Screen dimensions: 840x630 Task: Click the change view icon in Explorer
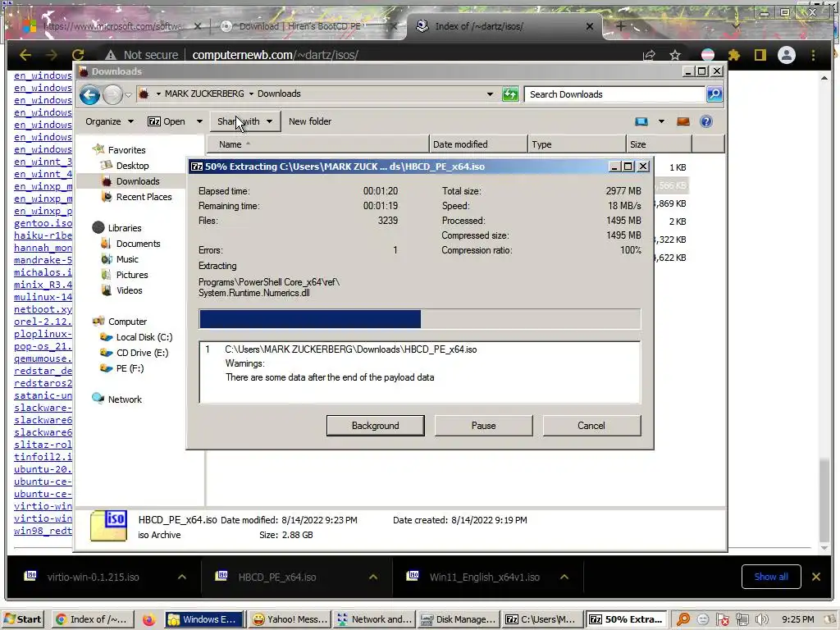(641, 121)
